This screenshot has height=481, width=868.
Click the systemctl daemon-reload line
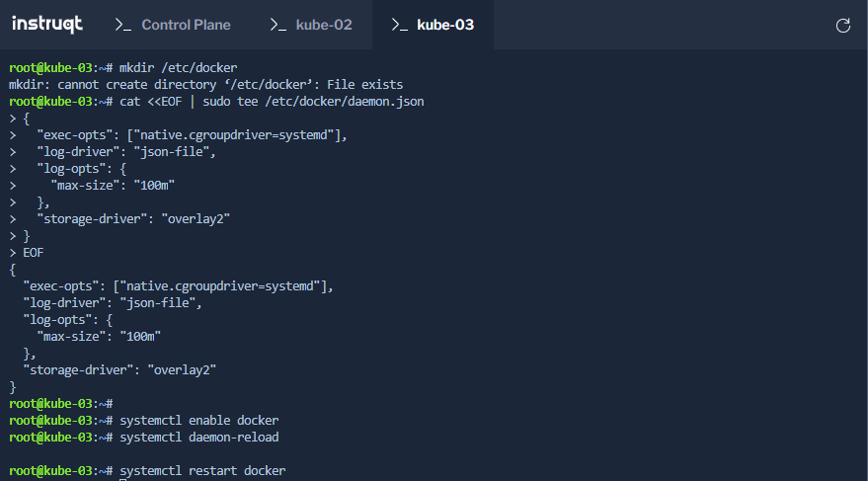(144, 438)
